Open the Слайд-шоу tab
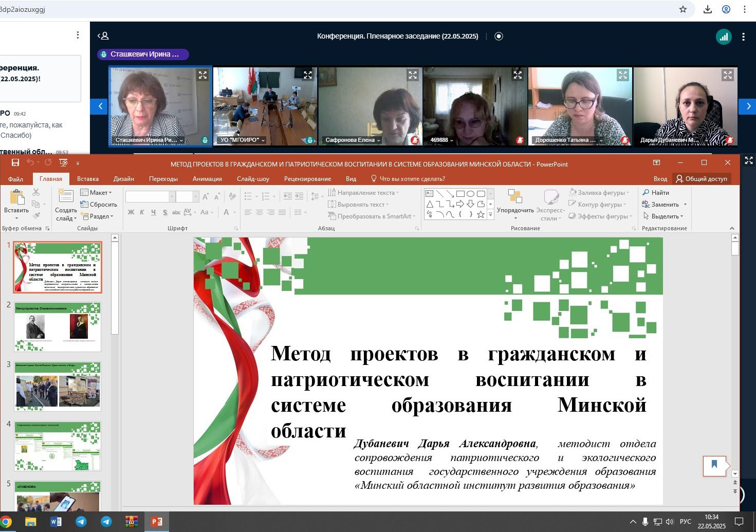 tap(253, 179)
